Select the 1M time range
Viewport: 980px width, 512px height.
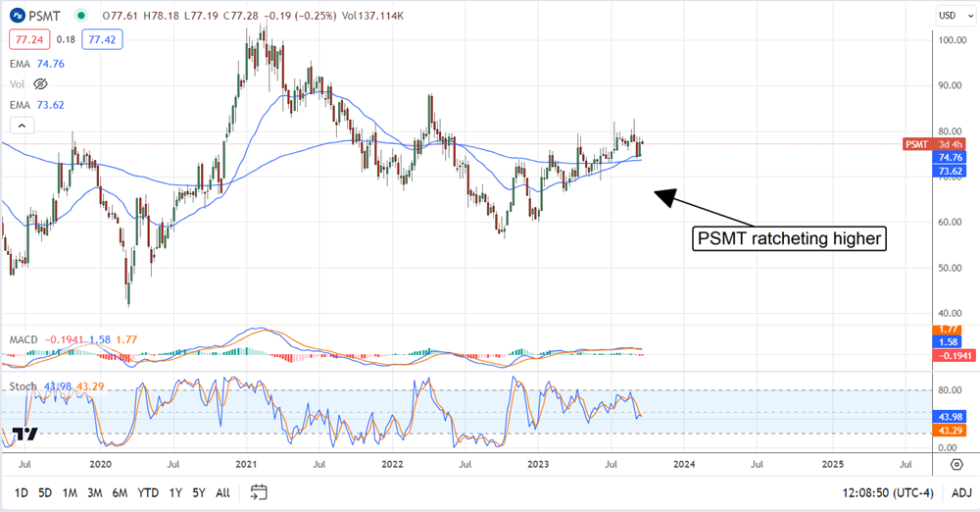pyautogui.click(x=70, y=493)
